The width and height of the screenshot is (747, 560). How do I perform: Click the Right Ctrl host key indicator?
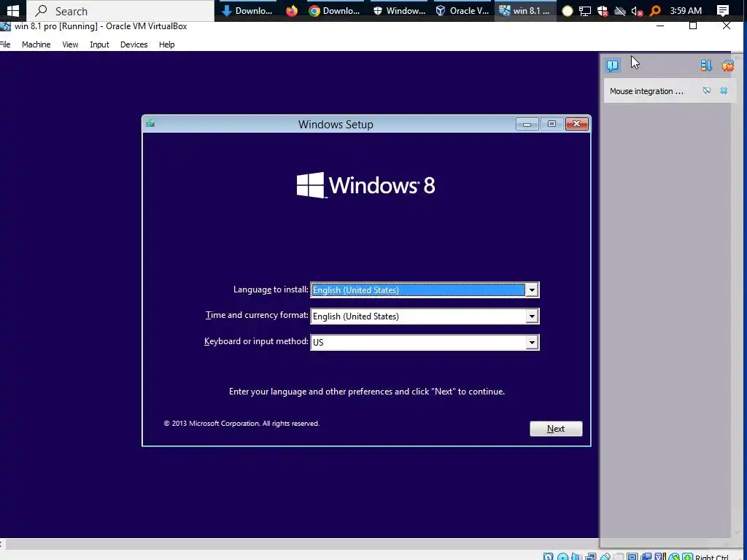tap(712, 557)
